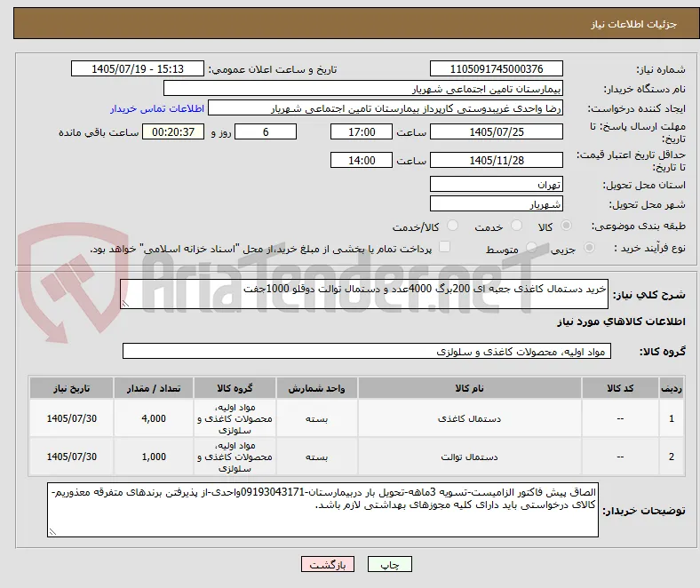Image resolution: width=700 pixels, height=588 pixels.
Task: Click the quantity cell 4,000
Action: point(154,418)
